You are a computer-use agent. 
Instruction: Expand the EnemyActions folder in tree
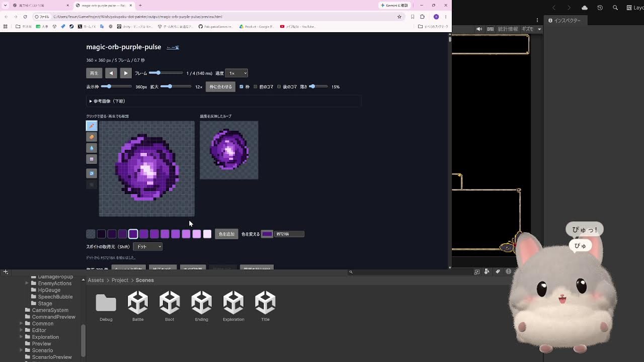tap(27, 283)
